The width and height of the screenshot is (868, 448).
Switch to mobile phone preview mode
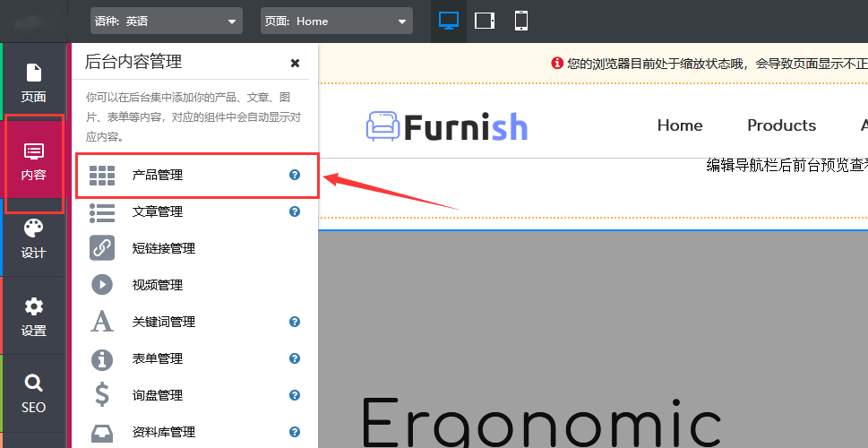(x=520, y=21)
